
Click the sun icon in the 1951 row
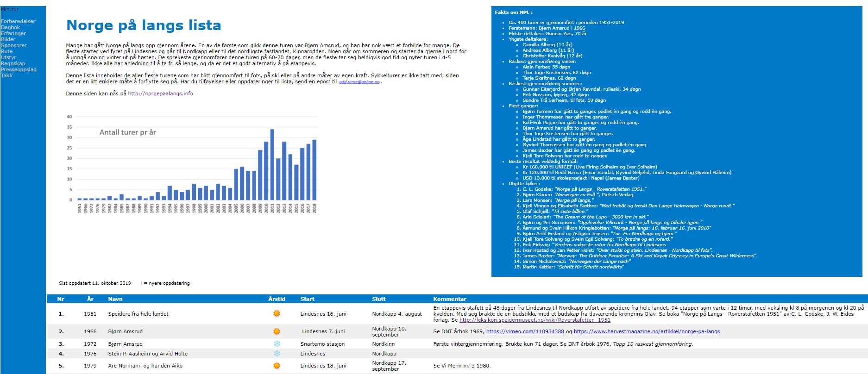[277, 314]
